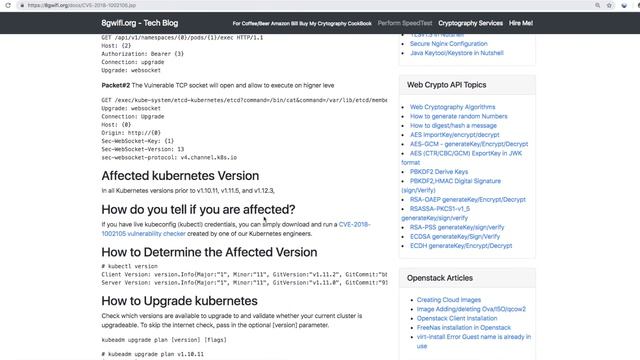Click the '# kubectl version' code line

pos(129,267)
